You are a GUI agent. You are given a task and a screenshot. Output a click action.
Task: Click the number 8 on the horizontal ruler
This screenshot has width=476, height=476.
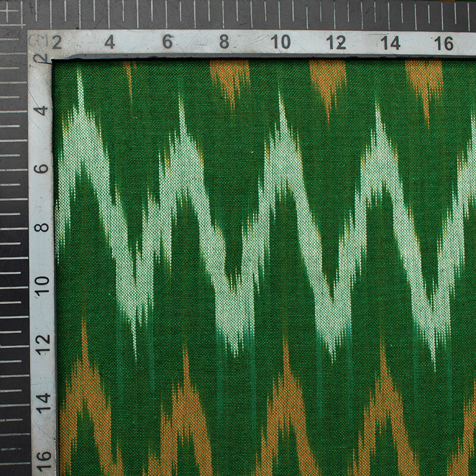click(224, 42)
